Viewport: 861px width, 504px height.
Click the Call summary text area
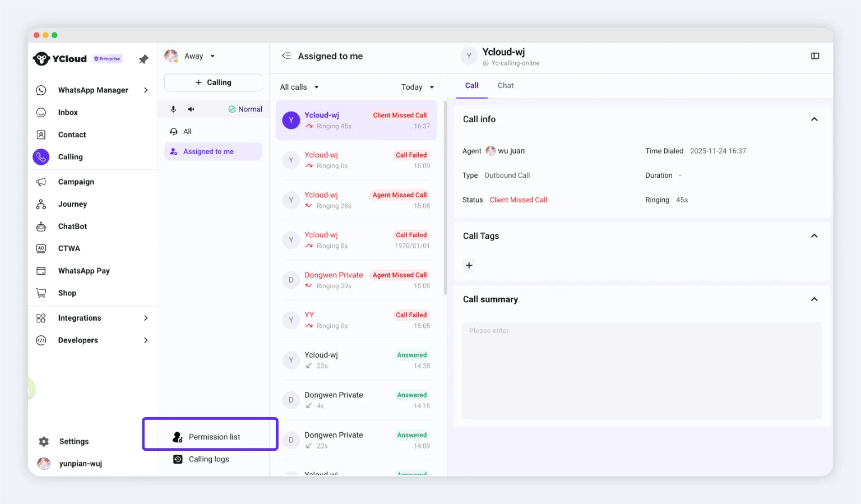642,370
